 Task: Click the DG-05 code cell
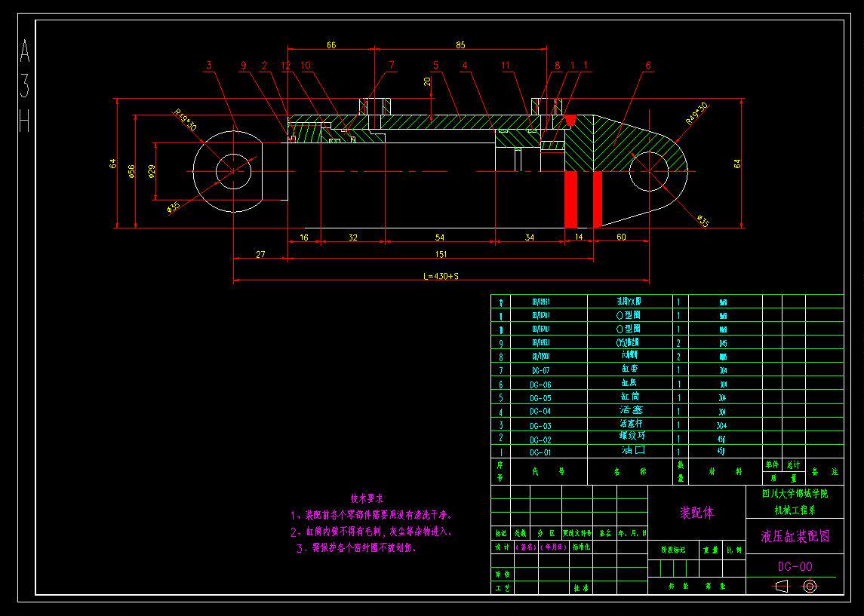540,398
